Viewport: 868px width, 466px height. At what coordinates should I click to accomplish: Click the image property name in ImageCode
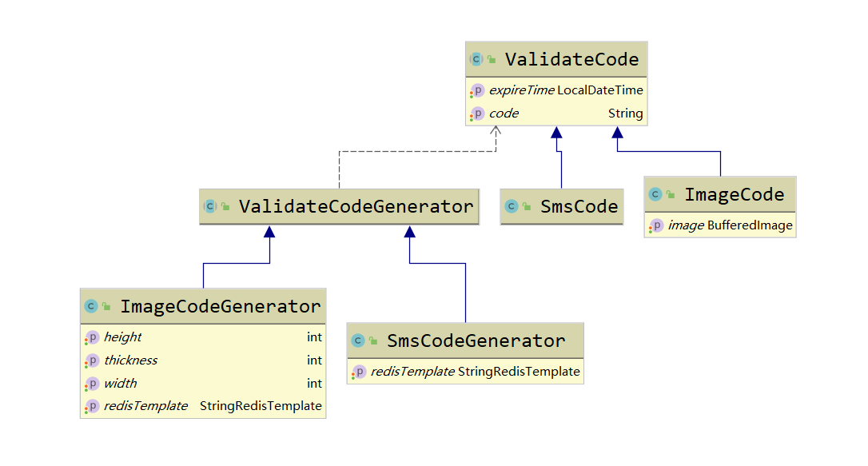pyautogui.click(x=686, y=225)
